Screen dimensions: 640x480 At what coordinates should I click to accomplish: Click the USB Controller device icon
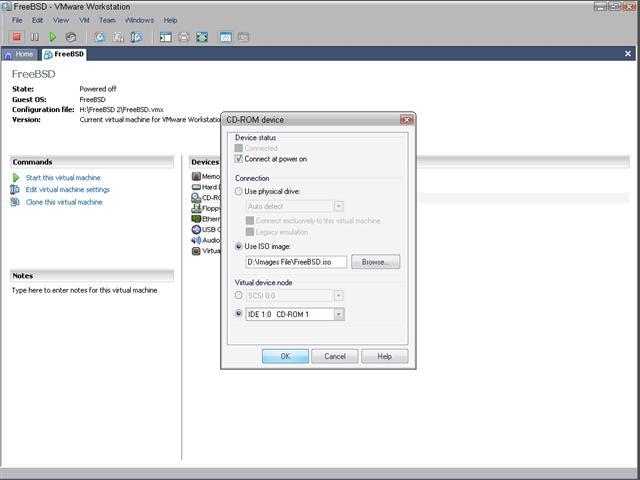tap(196, 229)
